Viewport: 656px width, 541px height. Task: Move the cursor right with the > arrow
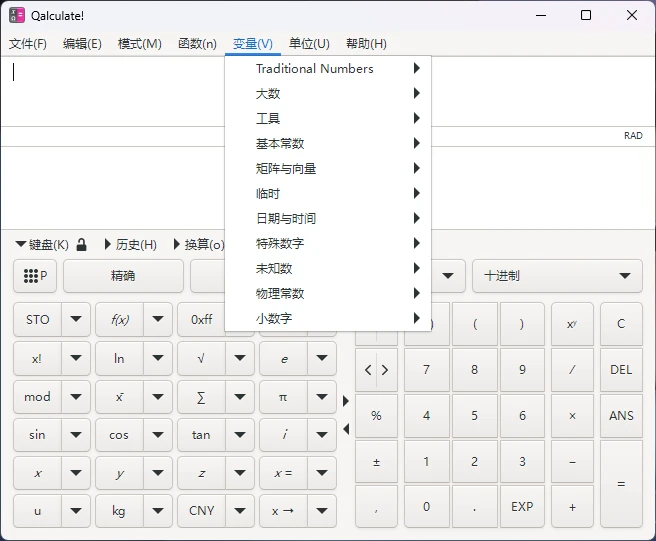click(x=385, y=370)
